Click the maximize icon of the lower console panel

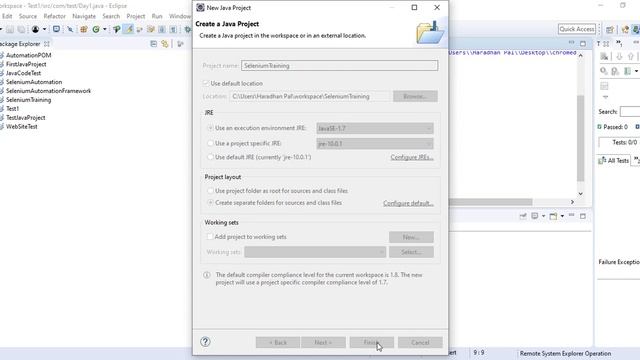click(x=583, y=216)
